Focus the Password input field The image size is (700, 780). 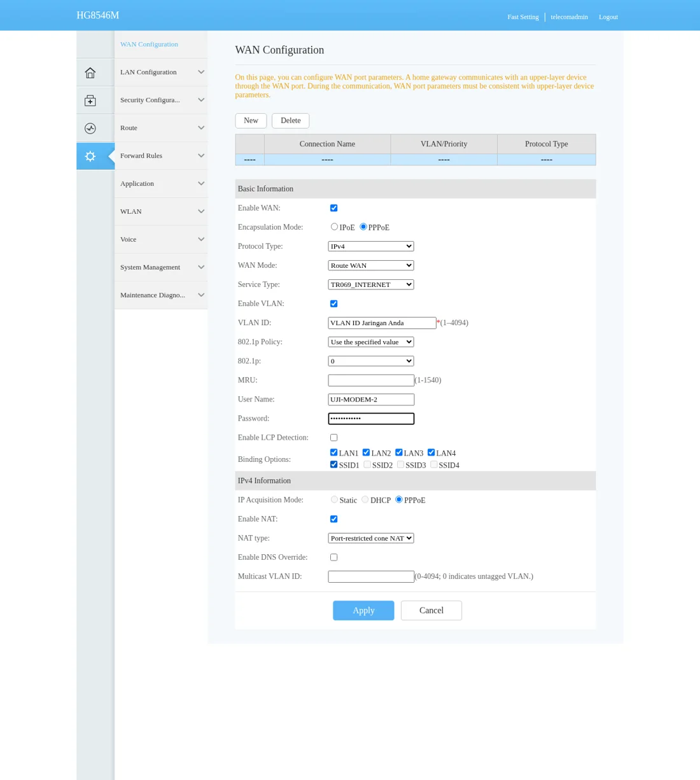pos(371,419)
